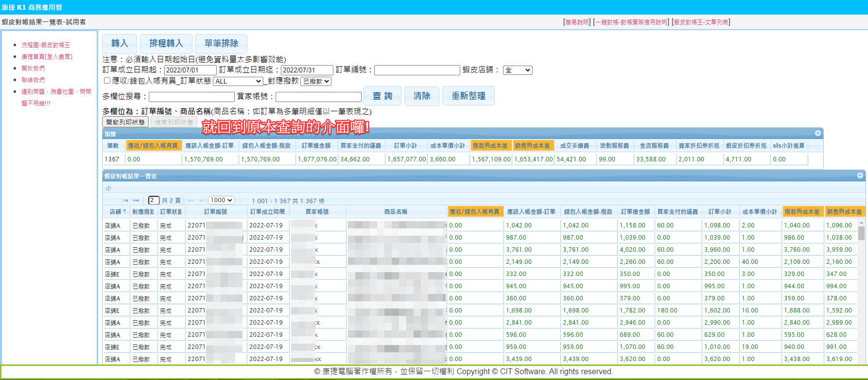
Task: Change rows per page 1000 dropdown
Action: coord(221,200)
